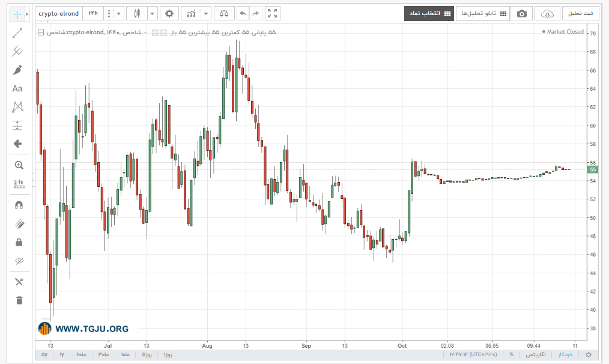Click the cloud download icon

[x=547, y=14]
